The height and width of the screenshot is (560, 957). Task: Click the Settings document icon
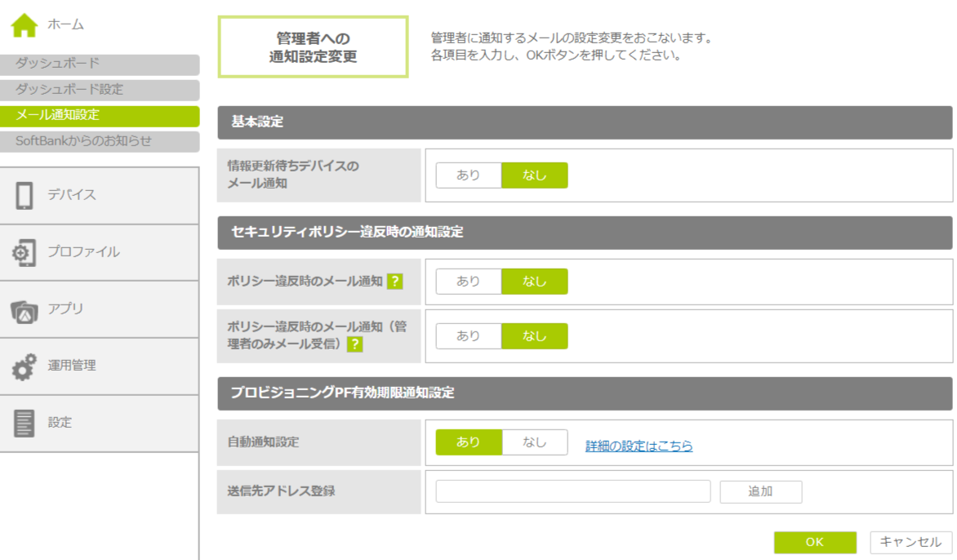(24, 423)
